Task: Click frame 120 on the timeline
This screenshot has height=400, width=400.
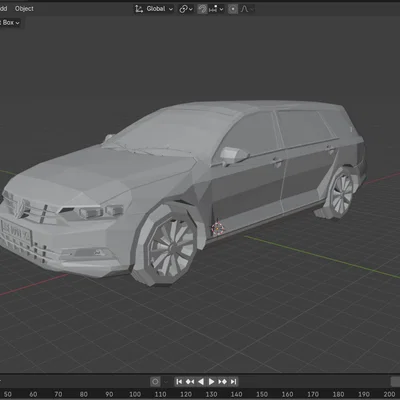Action: (186, 394)
